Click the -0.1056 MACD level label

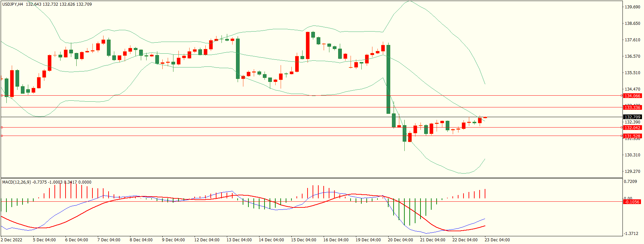point(632,202)
